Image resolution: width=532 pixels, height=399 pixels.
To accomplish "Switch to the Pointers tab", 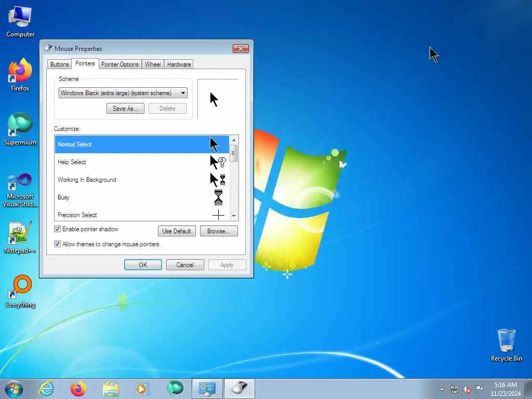I will [x=85, y=63].
